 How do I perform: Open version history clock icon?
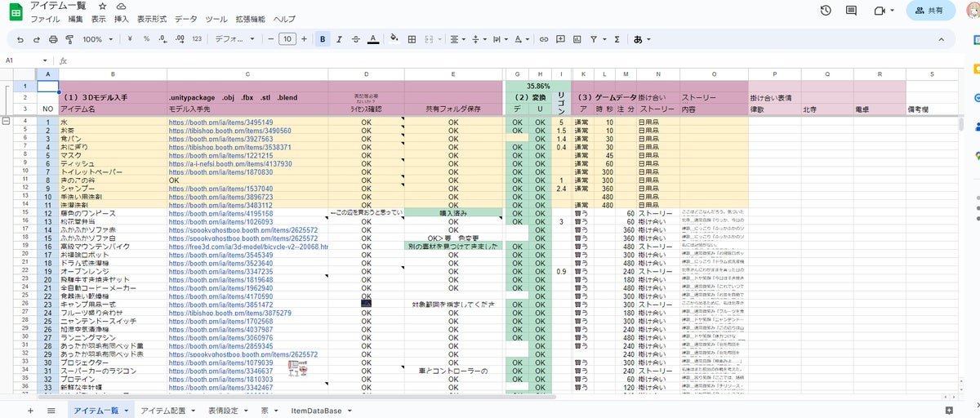826,11
